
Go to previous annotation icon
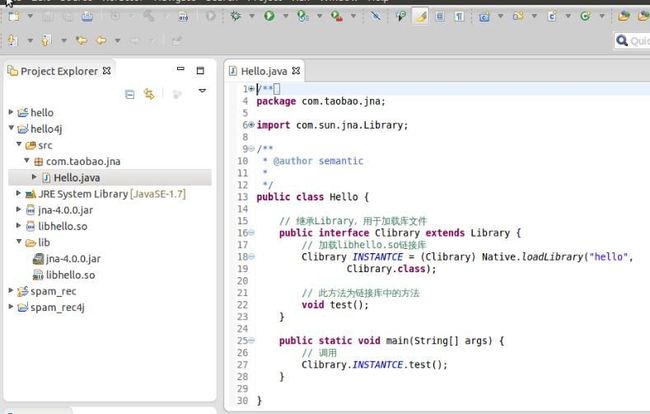[46, 40]
